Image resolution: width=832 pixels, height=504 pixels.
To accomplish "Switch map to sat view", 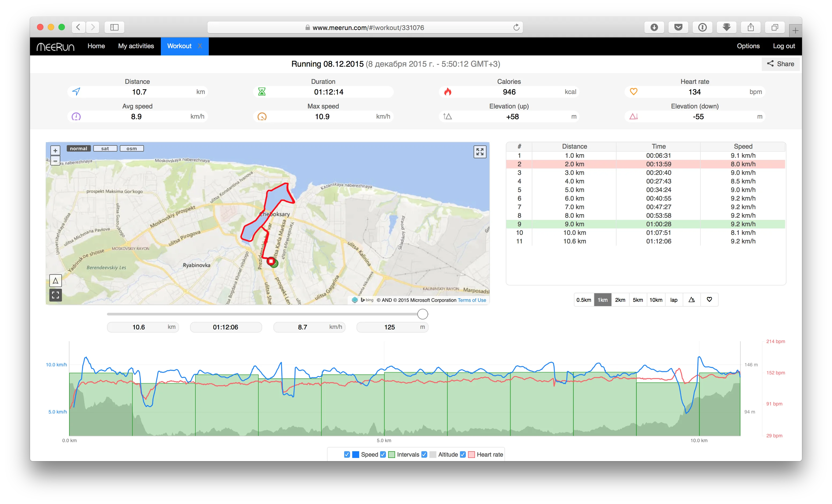I will click(105, 148).
